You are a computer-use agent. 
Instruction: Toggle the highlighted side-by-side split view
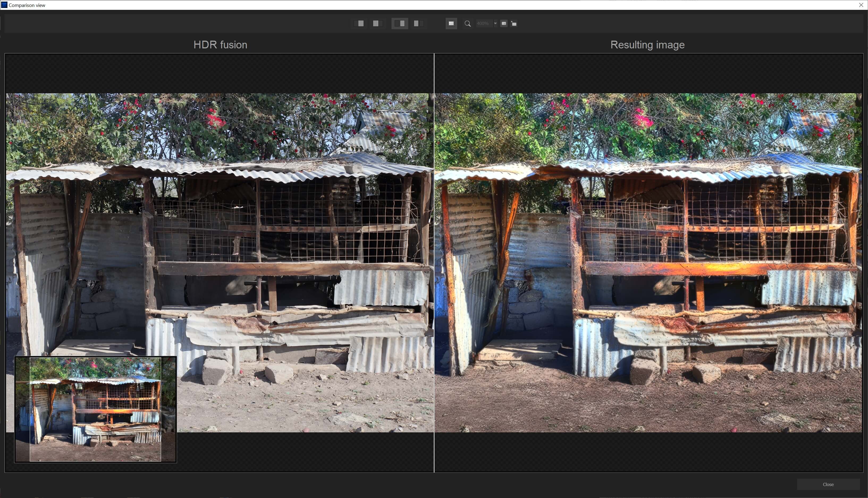pos(399,23)
